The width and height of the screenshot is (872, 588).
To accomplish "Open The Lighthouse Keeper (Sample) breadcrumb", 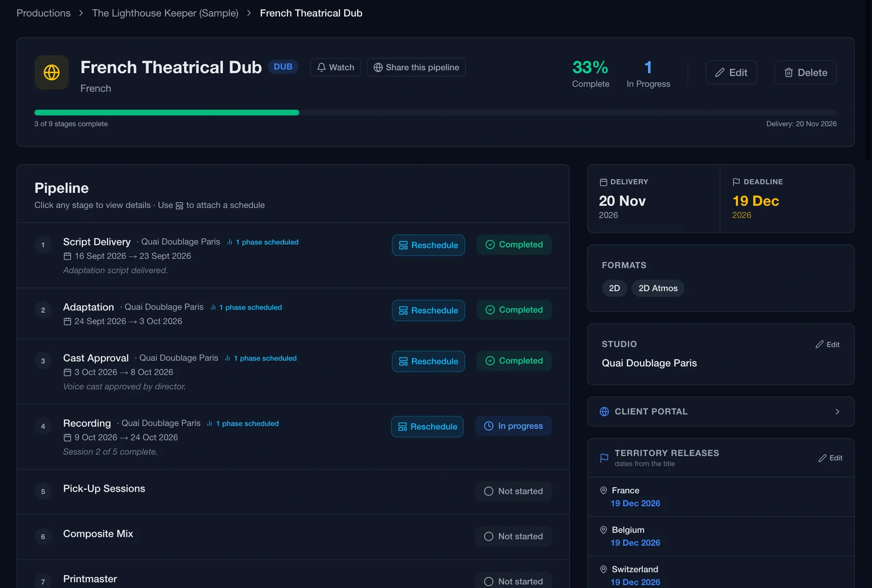I will pos(165,13).
